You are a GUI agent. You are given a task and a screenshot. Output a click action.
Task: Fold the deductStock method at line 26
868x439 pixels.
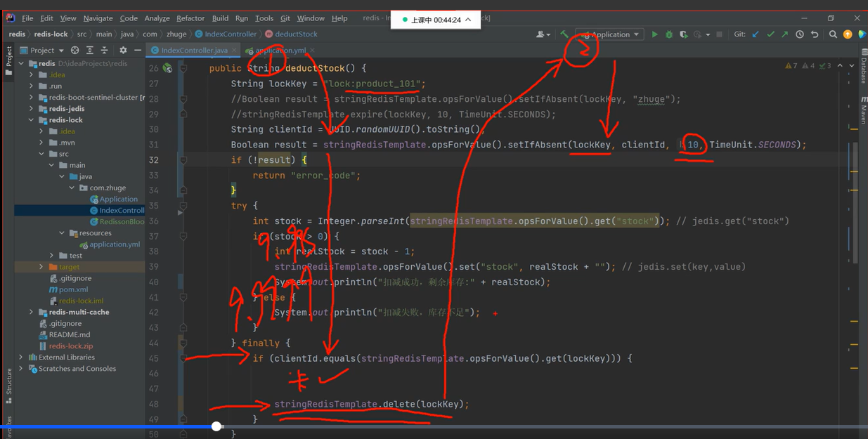pyautogui.click(x=183, y=69)
